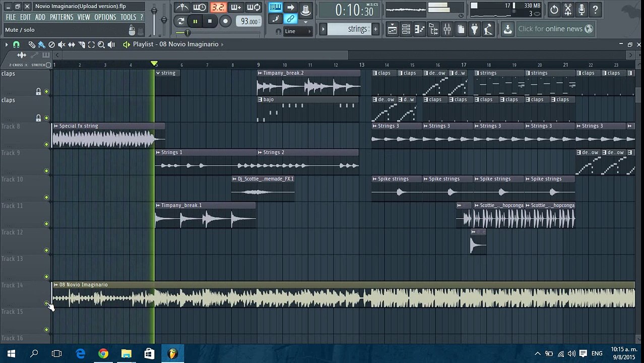Click the record button

[x=225, y=21]
